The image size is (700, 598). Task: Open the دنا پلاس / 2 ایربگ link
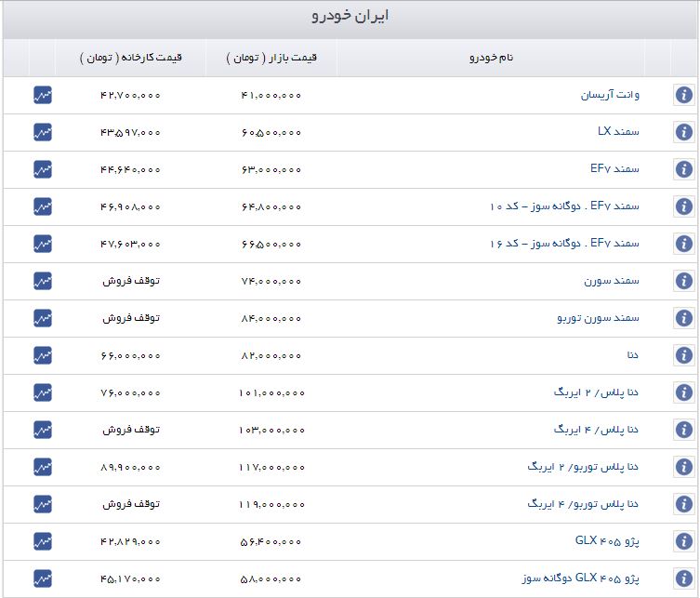click(596, 392)
